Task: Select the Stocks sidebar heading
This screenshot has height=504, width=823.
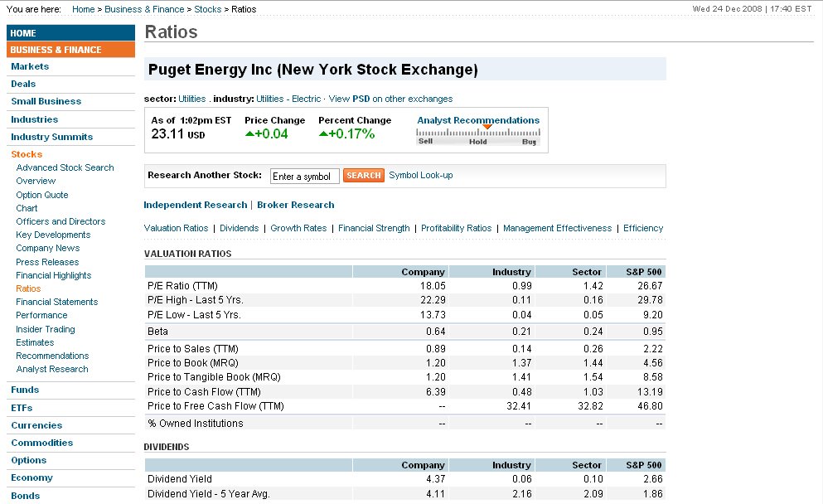Action: tap(27, 154)
